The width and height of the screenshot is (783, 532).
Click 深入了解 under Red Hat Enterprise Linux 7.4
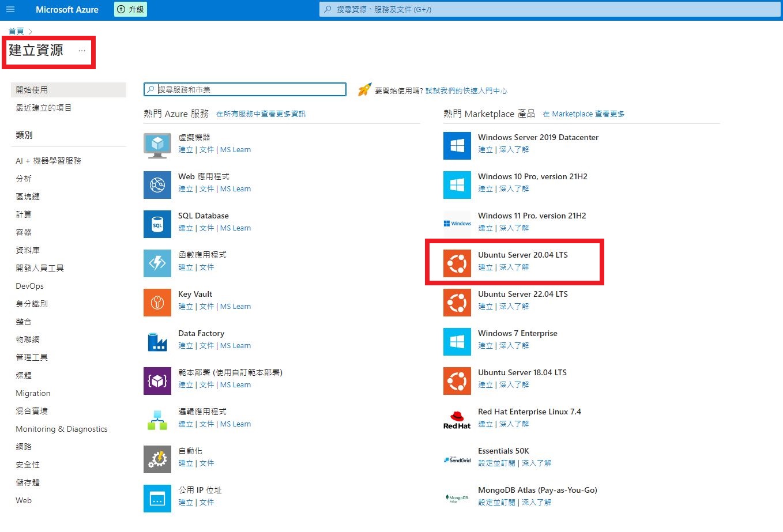514,424
